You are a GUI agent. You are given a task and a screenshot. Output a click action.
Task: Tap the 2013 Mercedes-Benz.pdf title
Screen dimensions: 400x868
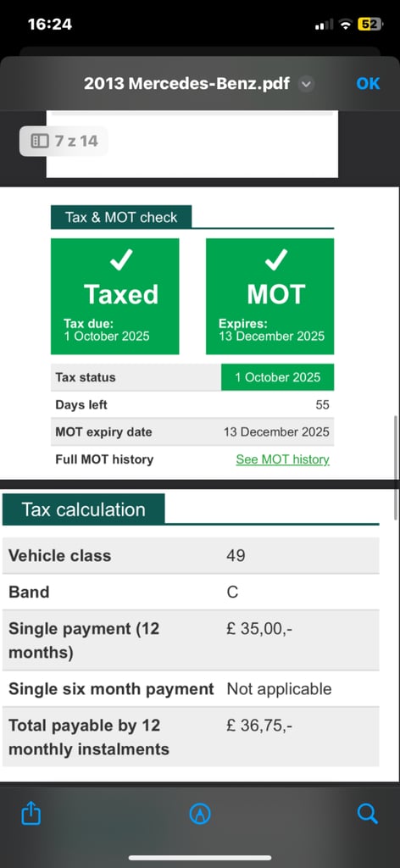pos(187,84)
